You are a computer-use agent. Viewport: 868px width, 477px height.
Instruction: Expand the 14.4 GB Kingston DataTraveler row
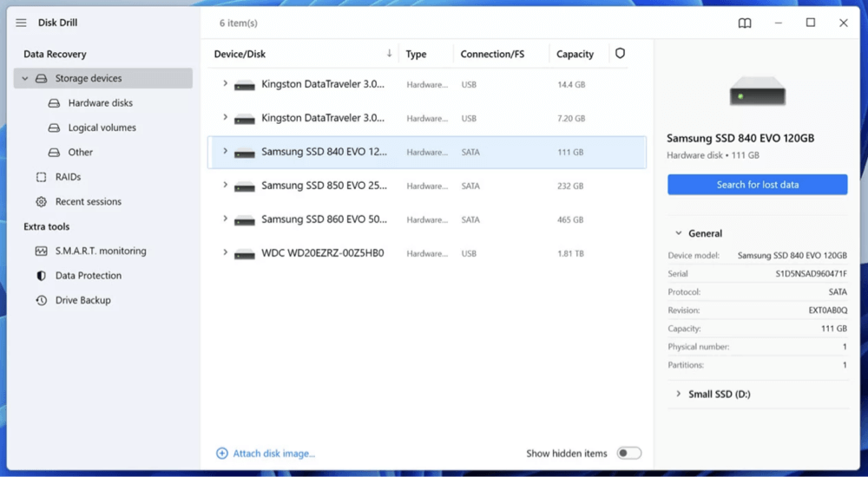pos(225,83)
